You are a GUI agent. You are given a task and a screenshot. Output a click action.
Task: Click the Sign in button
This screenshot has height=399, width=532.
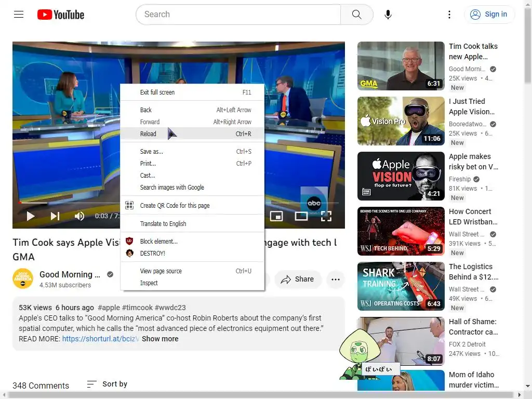tap(489, 14)
